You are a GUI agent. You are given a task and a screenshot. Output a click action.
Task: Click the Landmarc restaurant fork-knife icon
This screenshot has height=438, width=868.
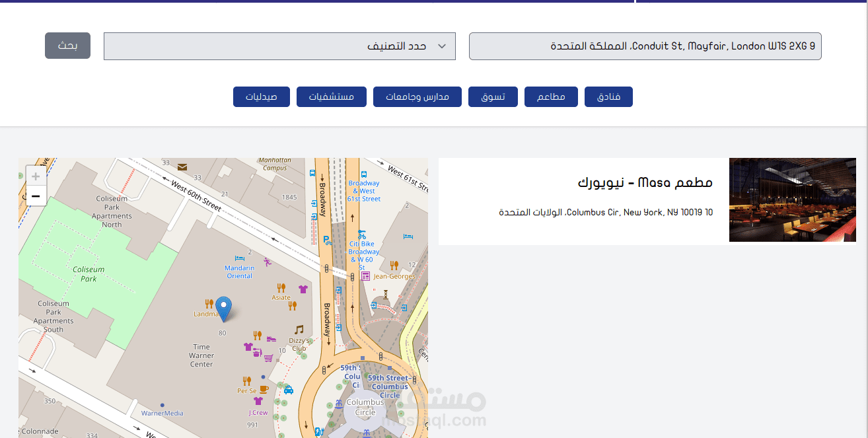pos(209,303)
